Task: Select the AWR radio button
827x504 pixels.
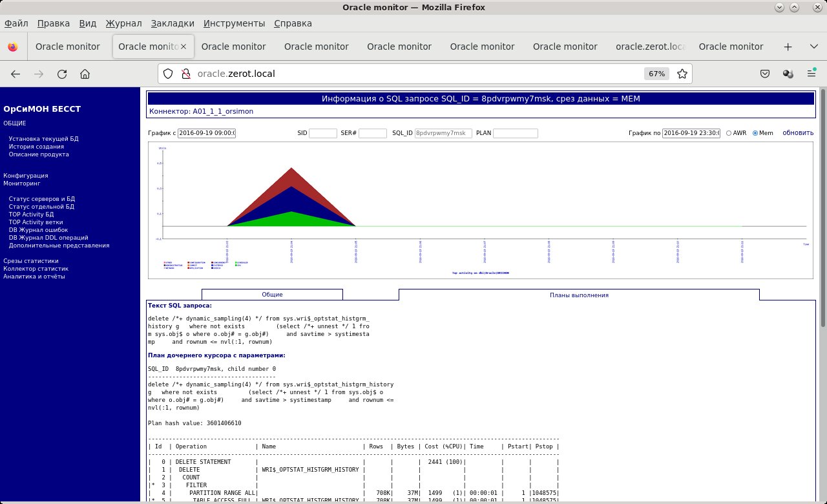Action: [729, 133]
